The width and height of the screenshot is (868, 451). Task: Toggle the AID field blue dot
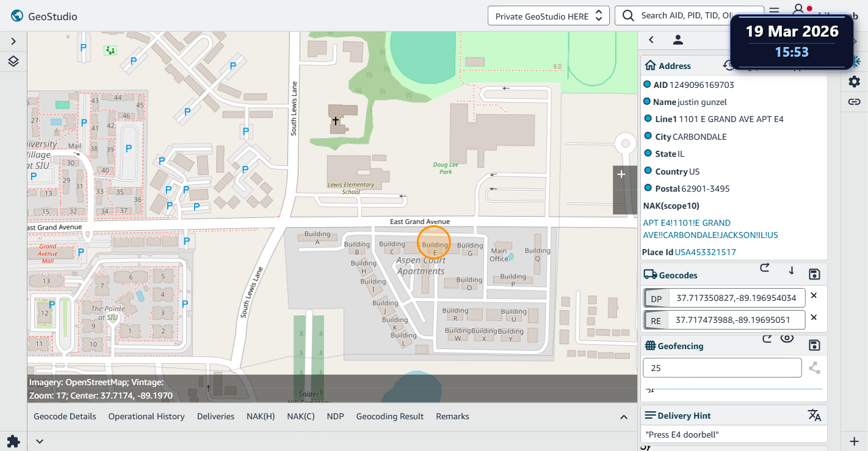(x=647, y=84)
